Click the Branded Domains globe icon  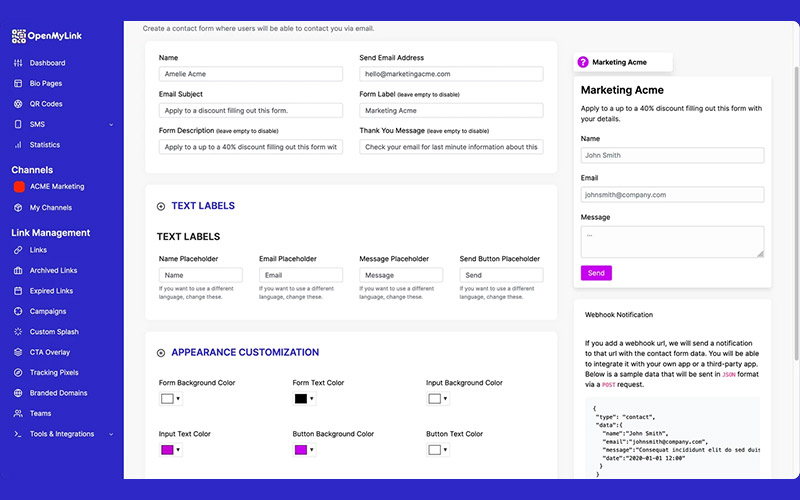click(x=18, y=393)
